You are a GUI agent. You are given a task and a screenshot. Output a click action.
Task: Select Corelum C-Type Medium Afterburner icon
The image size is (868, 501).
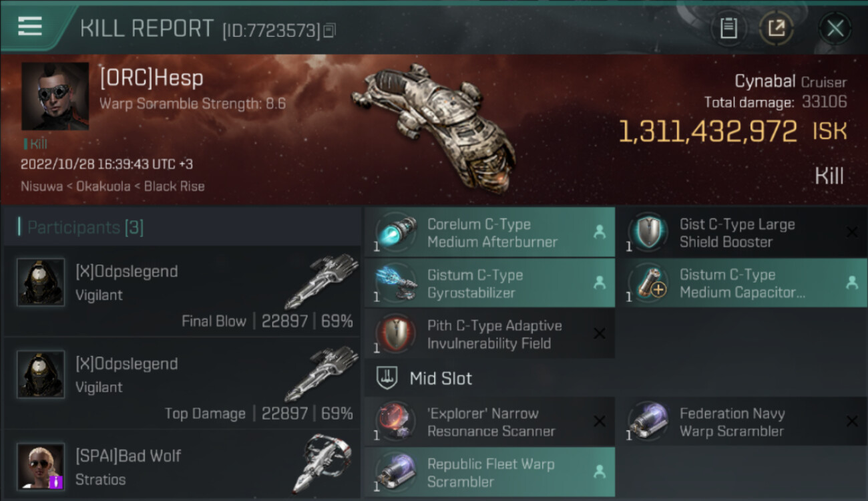[395, 232]
